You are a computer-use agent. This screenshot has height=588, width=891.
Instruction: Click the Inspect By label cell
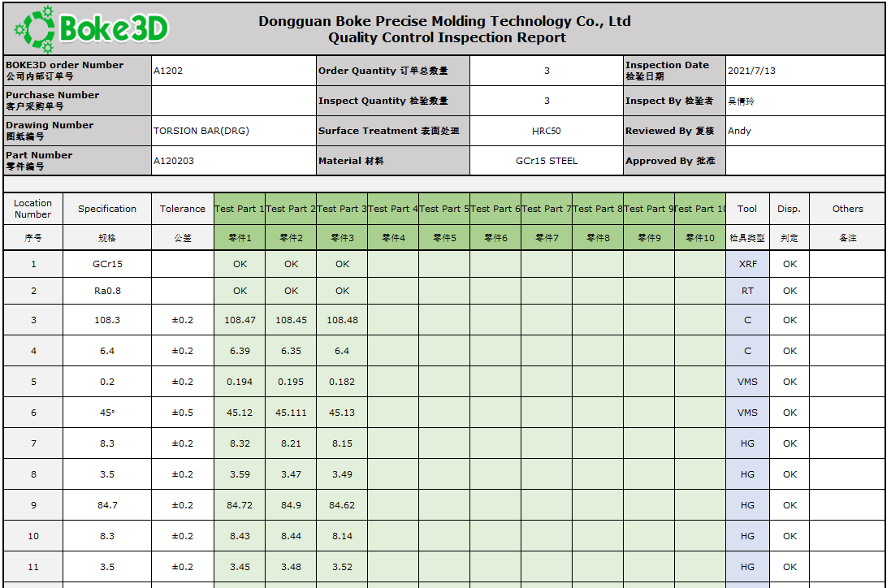[674, 101]
